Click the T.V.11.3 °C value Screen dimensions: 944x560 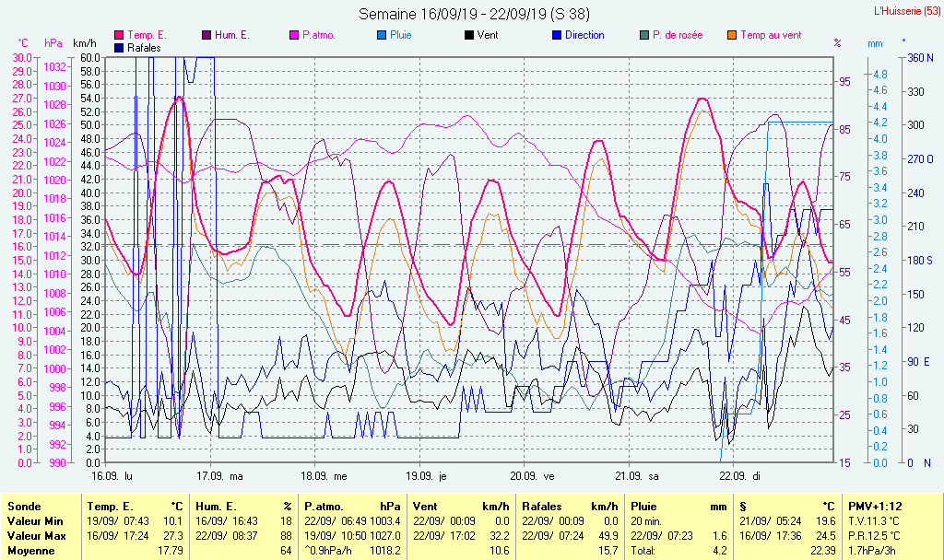click(874, 521)
